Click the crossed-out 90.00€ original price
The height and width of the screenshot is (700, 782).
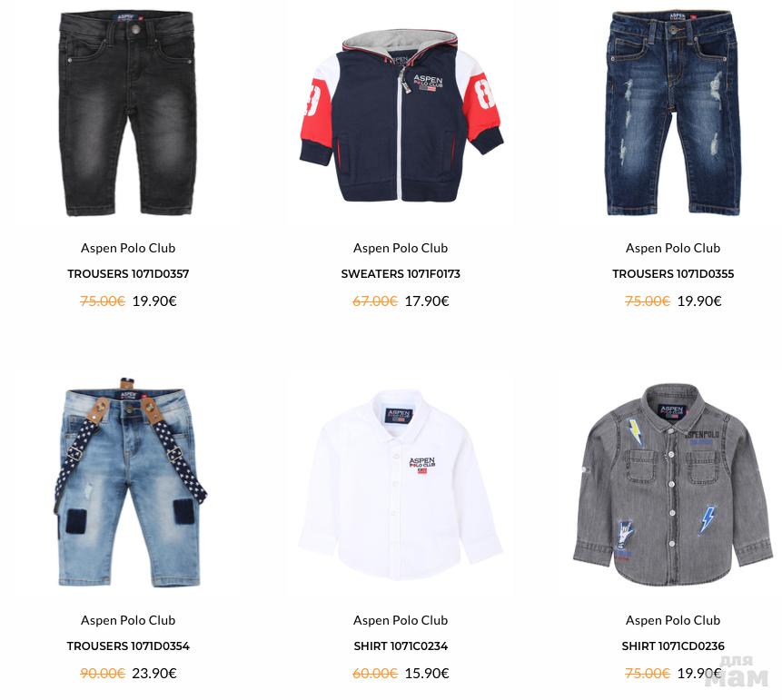click(103, 674)
